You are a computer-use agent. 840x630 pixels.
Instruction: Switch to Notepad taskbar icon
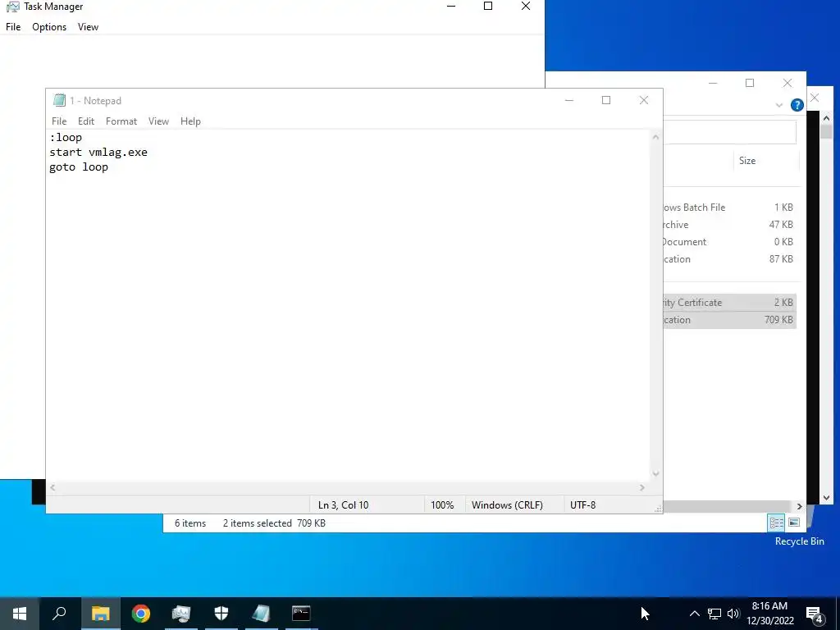pyautogui.click(x=262, y=614)
